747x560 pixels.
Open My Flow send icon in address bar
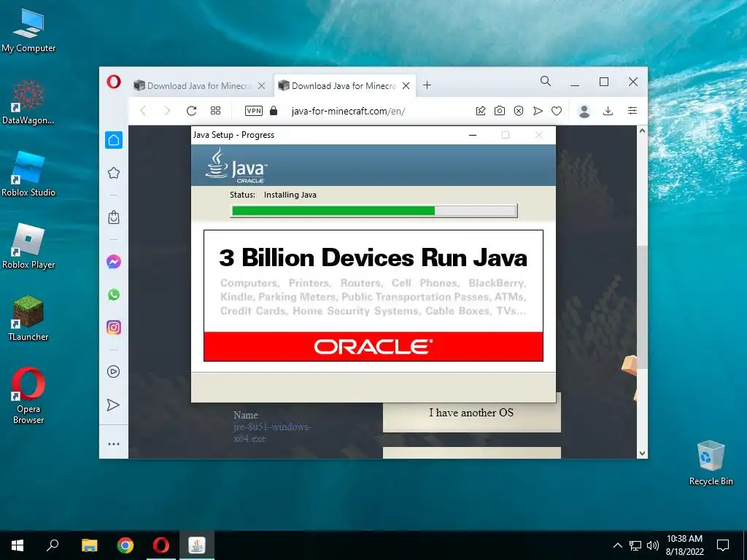[x=538, y=111]
